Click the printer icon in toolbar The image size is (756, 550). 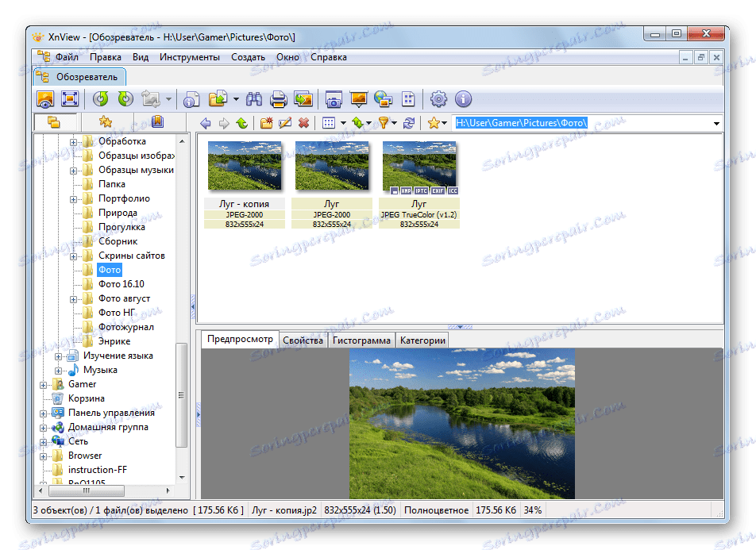tap(278, 99)
